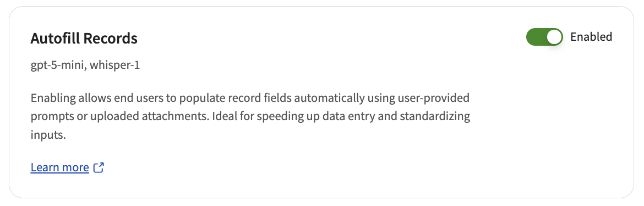Disable the Autofill Records toggle switch
Image resolution: width=644 pixels, height=206 pixels.
[544, 37]
